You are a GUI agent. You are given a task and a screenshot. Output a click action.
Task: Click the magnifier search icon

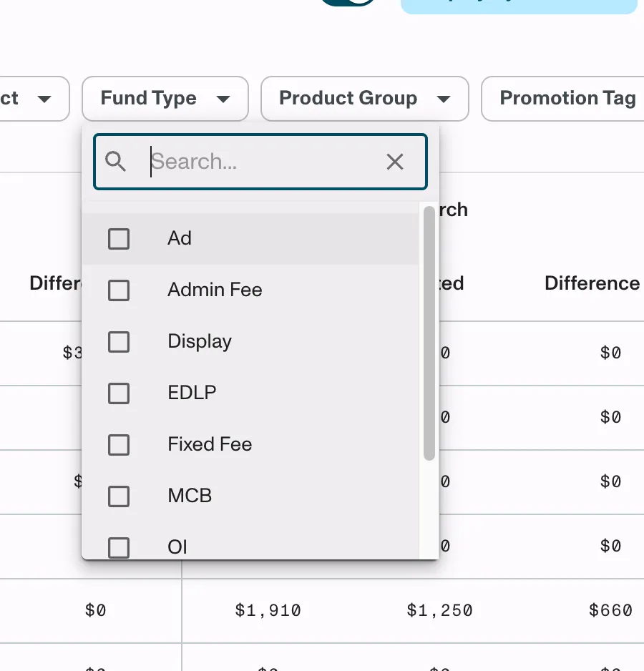pyautogui.click(x=115, y=162)
